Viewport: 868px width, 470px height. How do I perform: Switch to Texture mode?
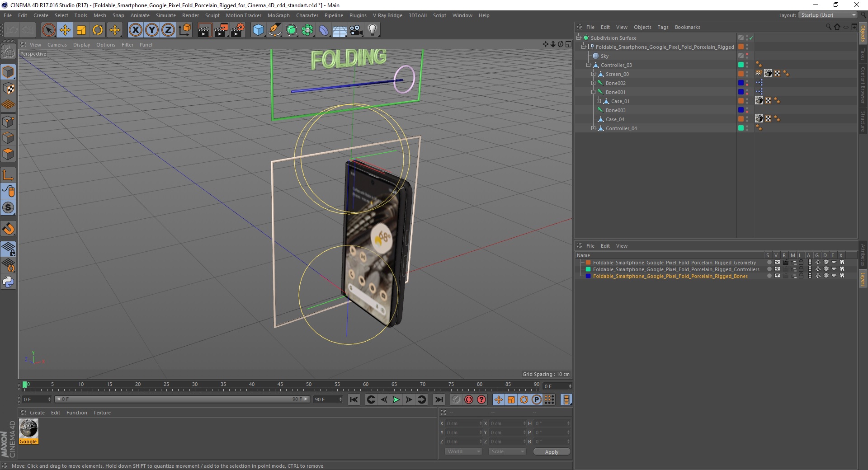click(8, 89)
